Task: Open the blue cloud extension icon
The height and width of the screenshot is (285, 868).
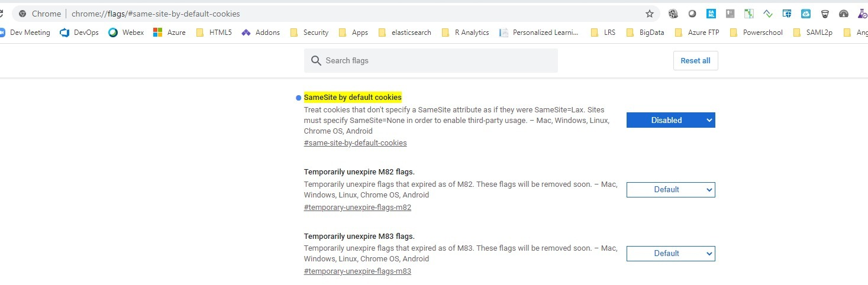Action: 806,14
